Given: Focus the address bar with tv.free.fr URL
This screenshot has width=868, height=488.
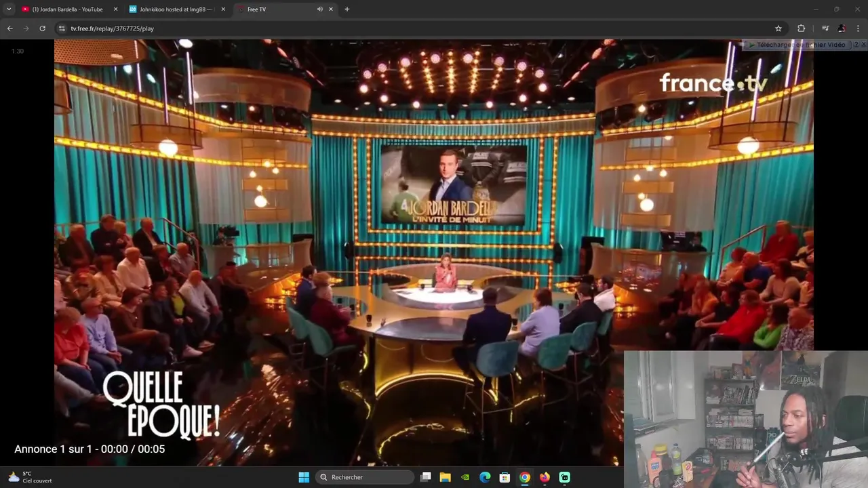Looking at the screenshot, I should coord(420,28).
